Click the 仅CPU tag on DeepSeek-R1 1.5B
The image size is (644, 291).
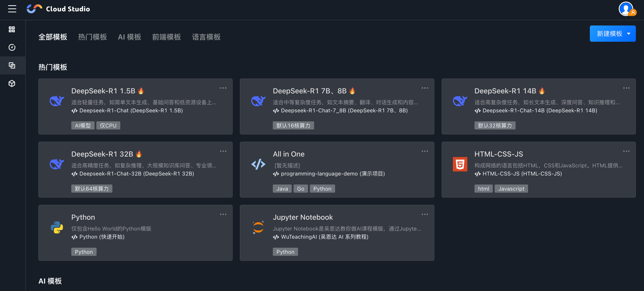click(108, 125)
